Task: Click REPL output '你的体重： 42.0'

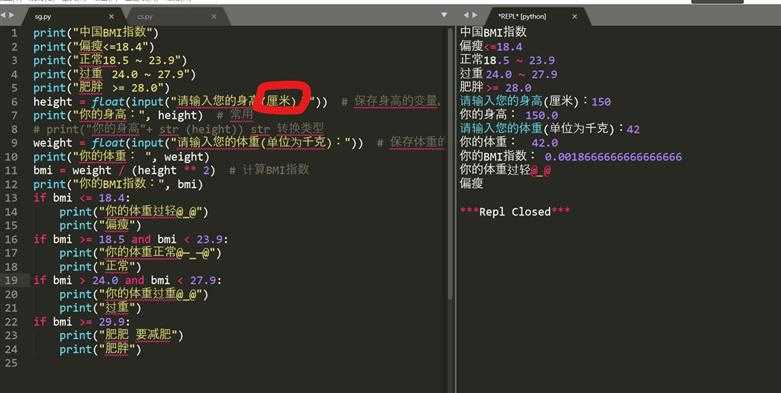Action: 509,143
